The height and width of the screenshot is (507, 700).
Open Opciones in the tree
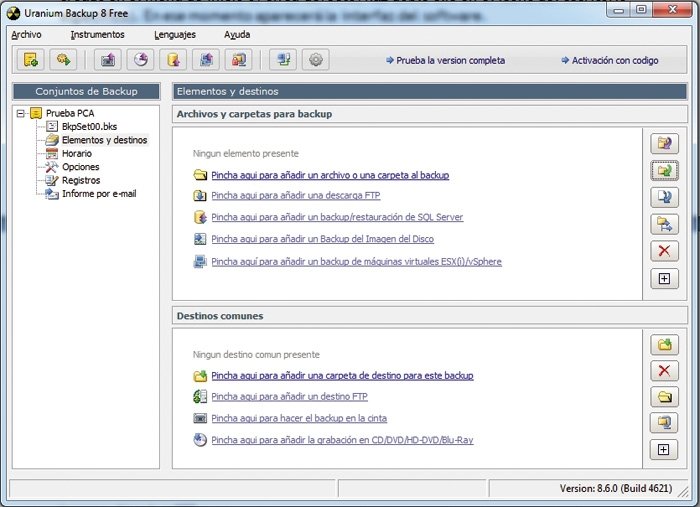pyautogui.click(x=80, y=167)
